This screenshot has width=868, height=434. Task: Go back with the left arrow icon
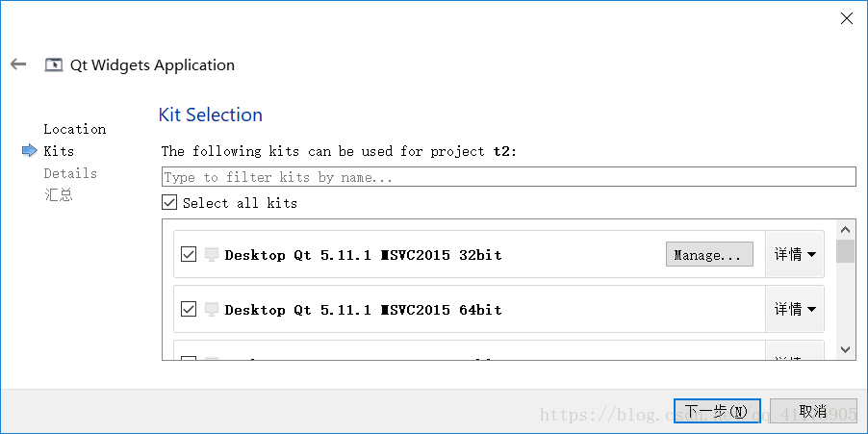point(18,64)
